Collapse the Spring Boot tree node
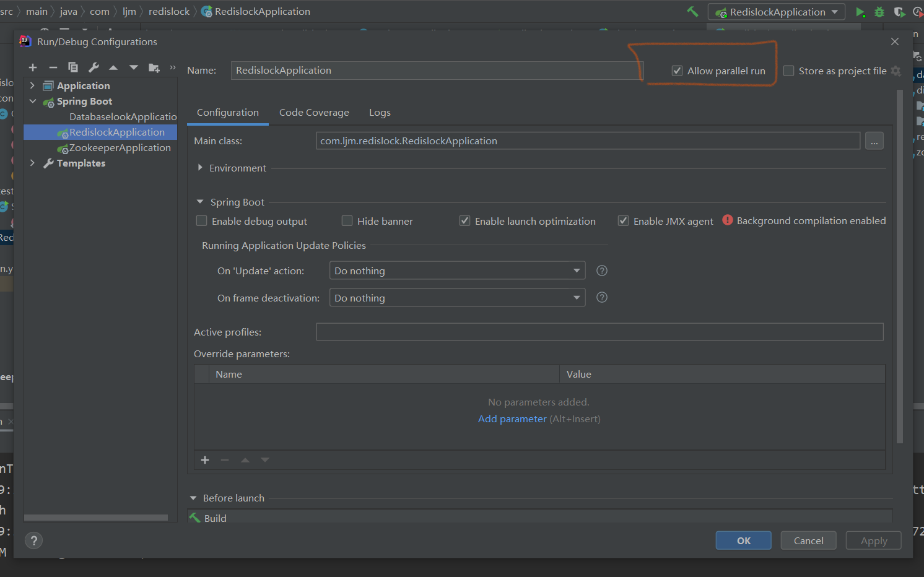The image size is (924, 577). 33,101
